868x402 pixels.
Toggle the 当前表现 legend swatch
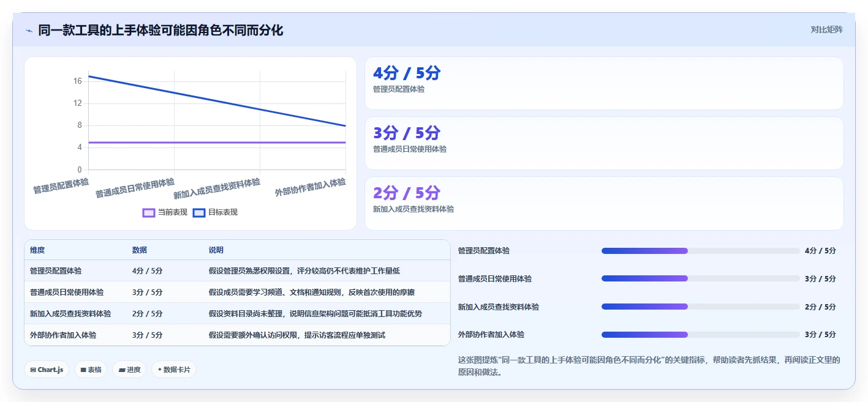click(x=148, y=212)
